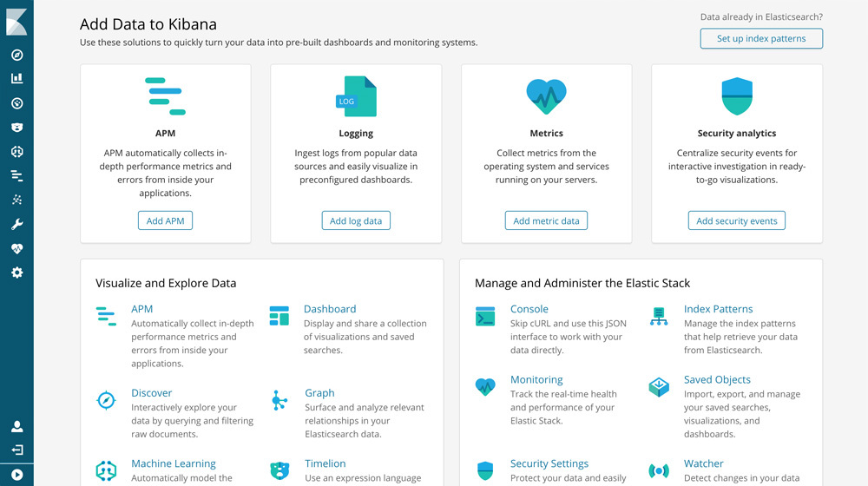Open the Dashboard link under Visualize and Explore
Viewport: 868px width, 486px height.
click(330, 309)
